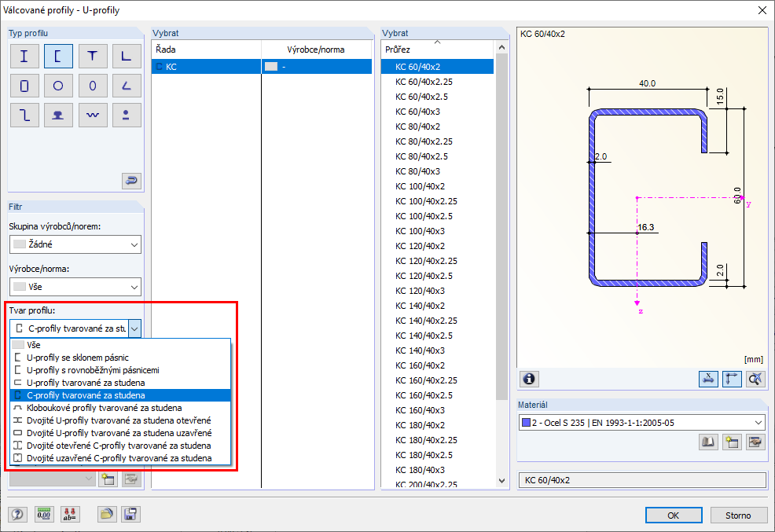Screen dimensions: 775x532
Task: Choose C-profily tvarované za studena option
Action: pyautogui.click(x=120, y=395)
